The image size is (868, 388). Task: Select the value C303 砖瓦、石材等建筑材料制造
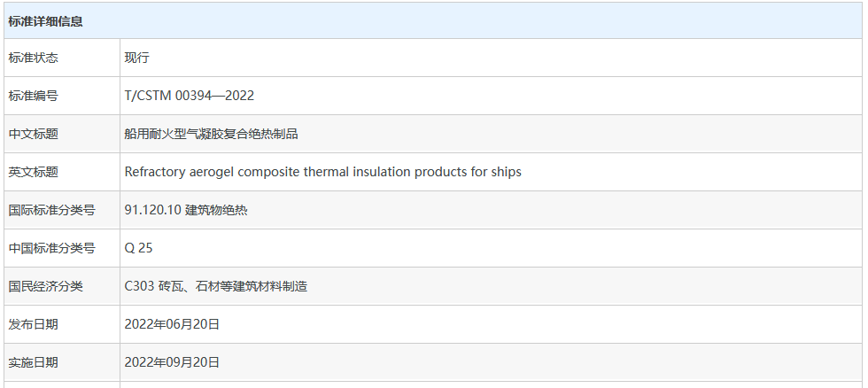(x=216, y=286)
